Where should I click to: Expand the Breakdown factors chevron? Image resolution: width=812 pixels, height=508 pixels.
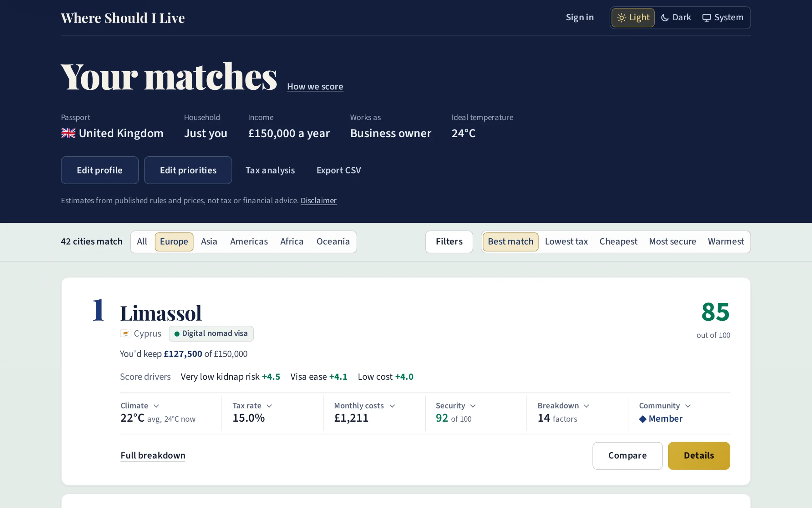coord(587,406)
